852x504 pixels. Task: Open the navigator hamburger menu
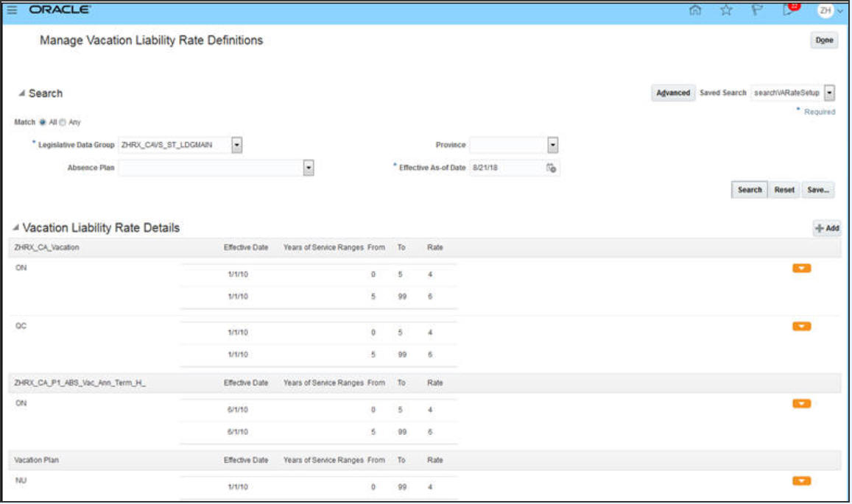coord(12,10)
